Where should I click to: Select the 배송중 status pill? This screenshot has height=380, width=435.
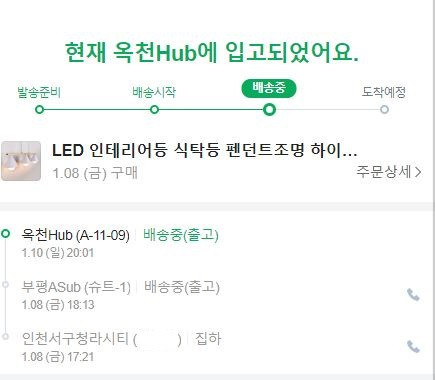[x=269, y=89]
